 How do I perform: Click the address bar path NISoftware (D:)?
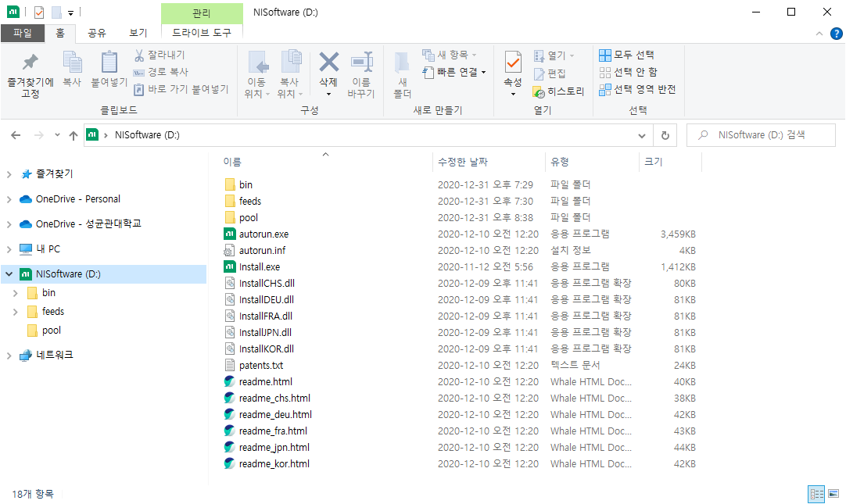tap(147, 135)
